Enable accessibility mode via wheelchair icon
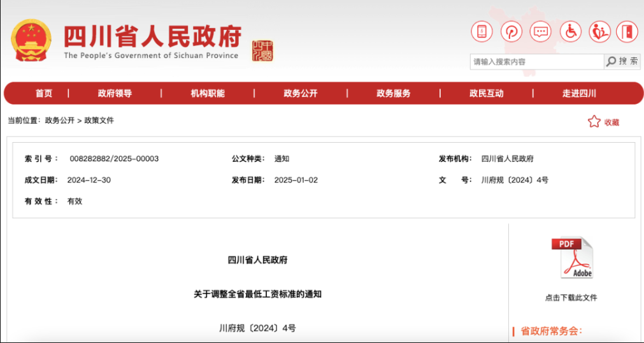 571,31
